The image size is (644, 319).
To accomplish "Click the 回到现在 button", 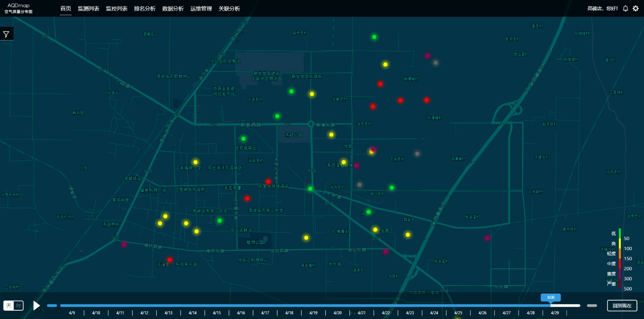I will click(622, 305).
